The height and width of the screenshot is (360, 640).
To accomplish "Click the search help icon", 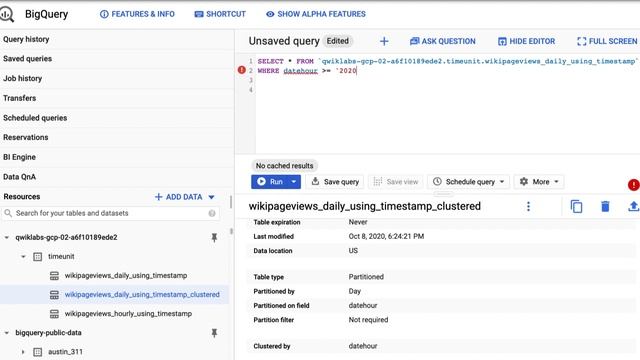I will coord(212,213).
